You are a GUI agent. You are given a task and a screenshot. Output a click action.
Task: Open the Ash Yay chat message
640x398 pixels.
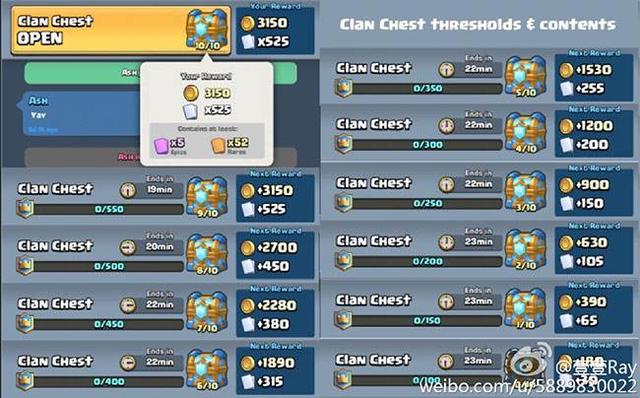pyautogui.click(x=80, y=113)
